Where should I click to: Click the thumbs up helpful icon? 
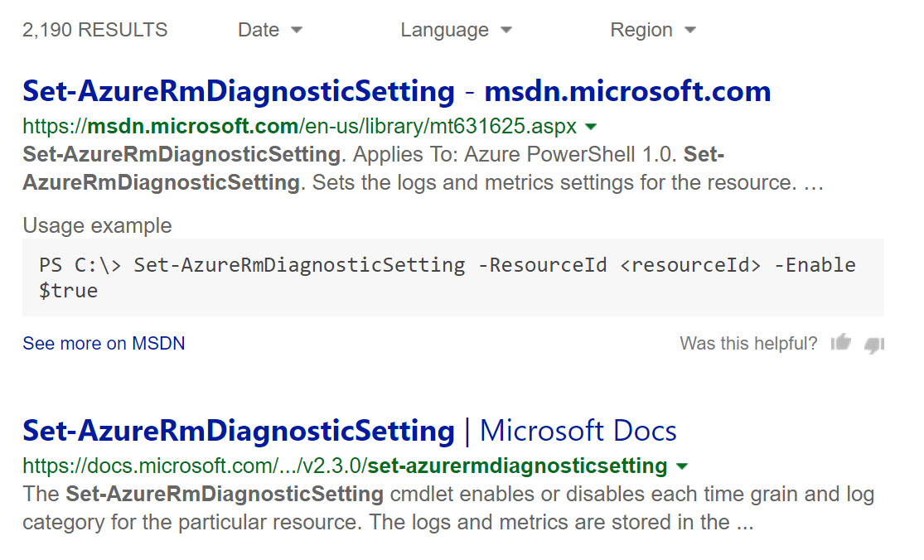[841, 342]
